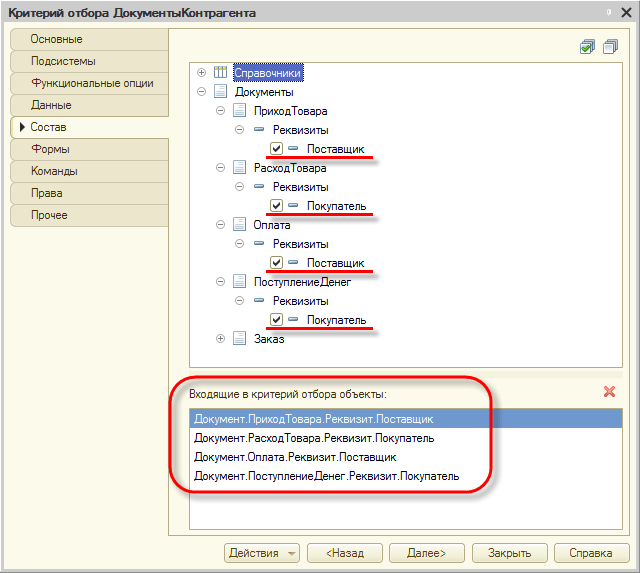Select the Состав tab
The height and width of the screenshot is (573, 640).
coord(89,127)
